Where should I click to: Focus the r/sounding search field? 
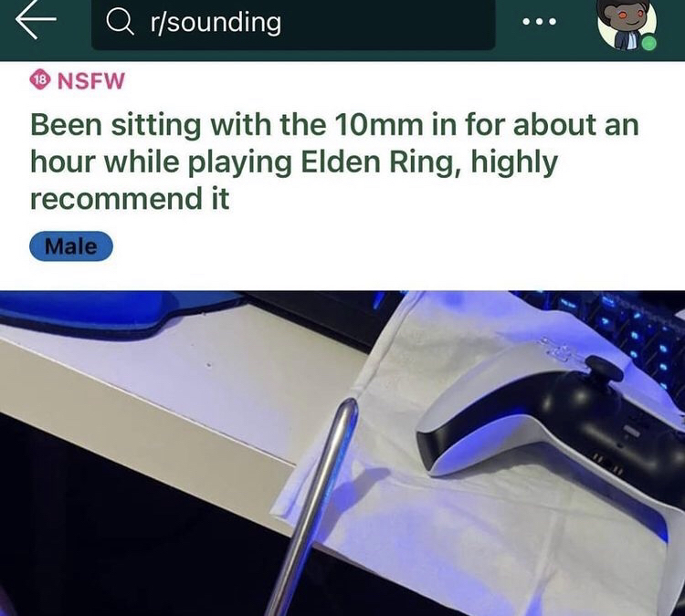point(293,23)
